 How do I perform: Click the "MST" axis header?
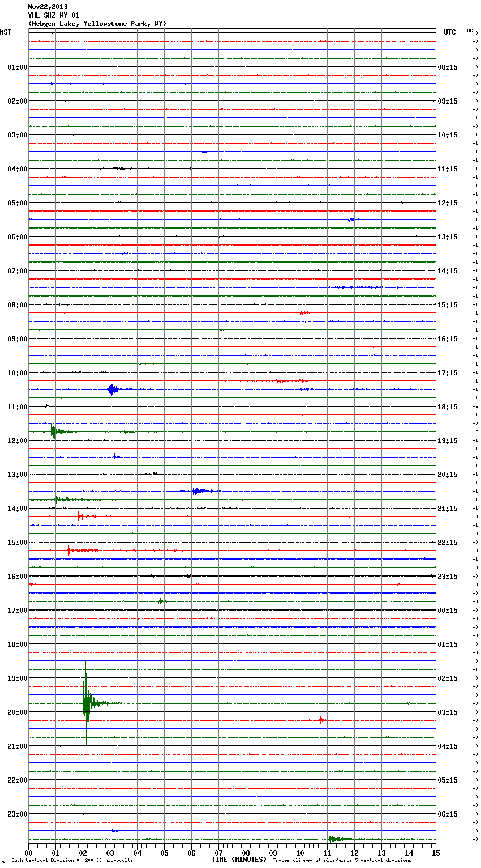[6, 32]
